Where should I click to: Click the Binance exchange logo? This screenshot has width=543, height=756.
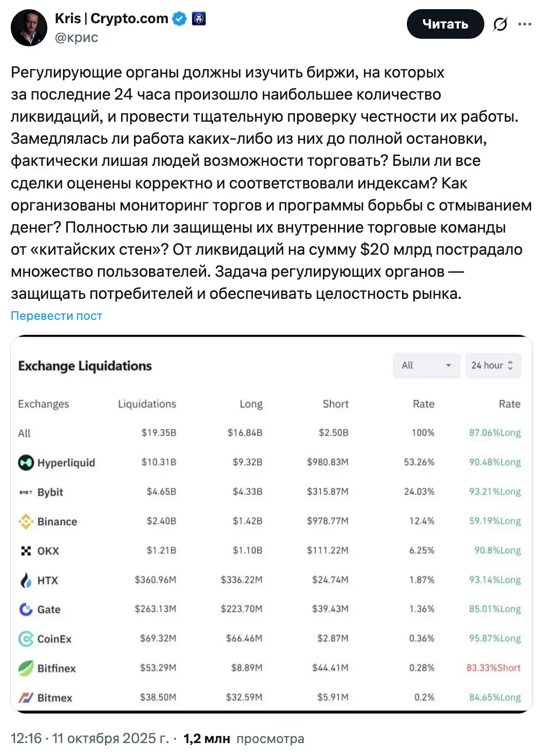point(26,521)
